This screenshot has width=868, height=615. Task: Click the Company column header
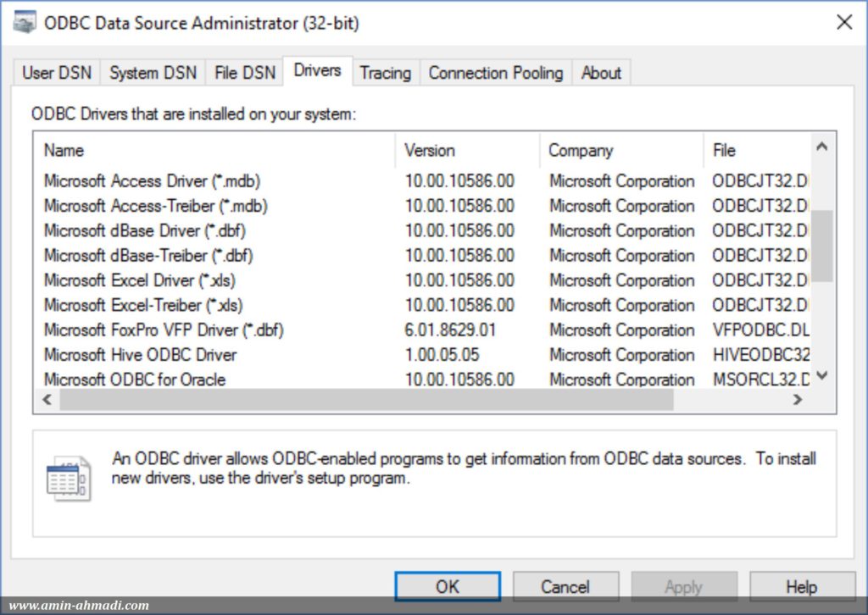(x=621, y=151)
